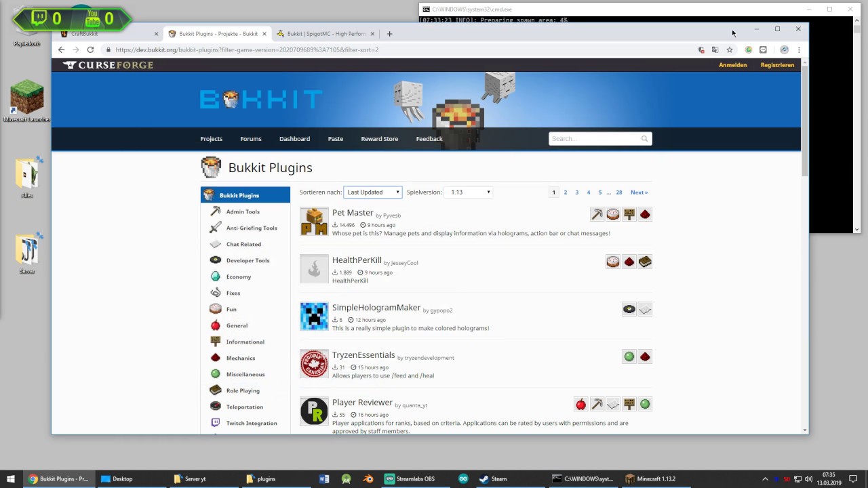This screenshot has height=488, width=868.
Task: Open Streamlabs OBS from the taskbar
Action: pyautogui.click(x=410, y=479)
